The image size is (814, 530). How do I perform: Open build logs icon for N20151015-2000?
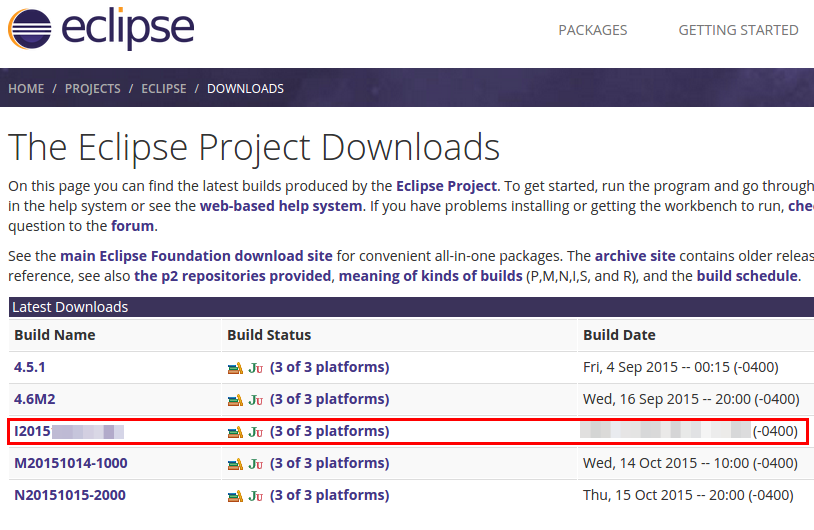coord(235,496)
